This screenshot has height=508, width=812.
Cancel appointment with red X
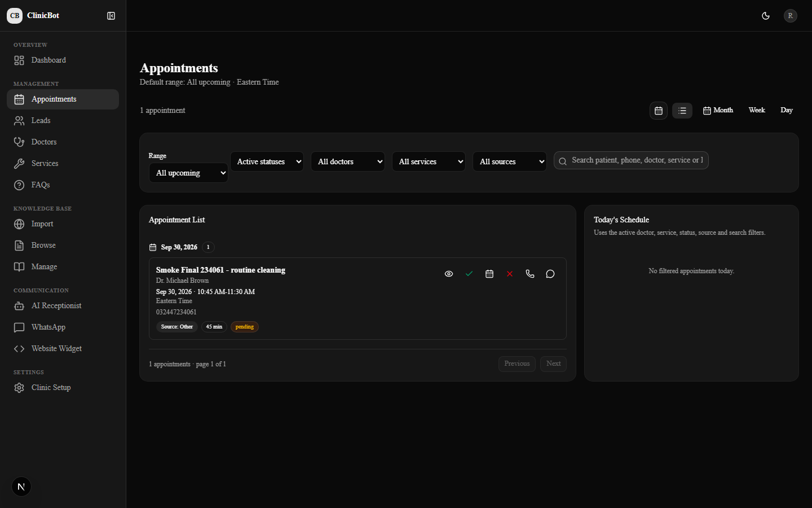click(x=510, y=274)
